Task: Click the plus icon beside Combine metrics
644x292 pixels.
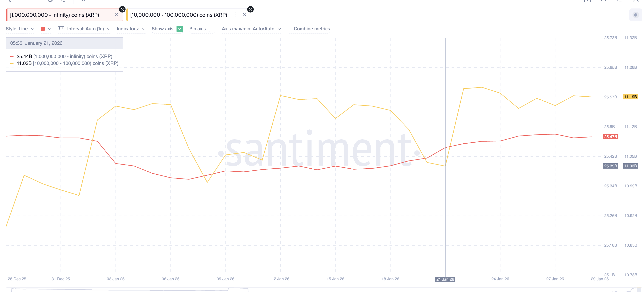Action: pyautogui.click(x=289, y=29)
